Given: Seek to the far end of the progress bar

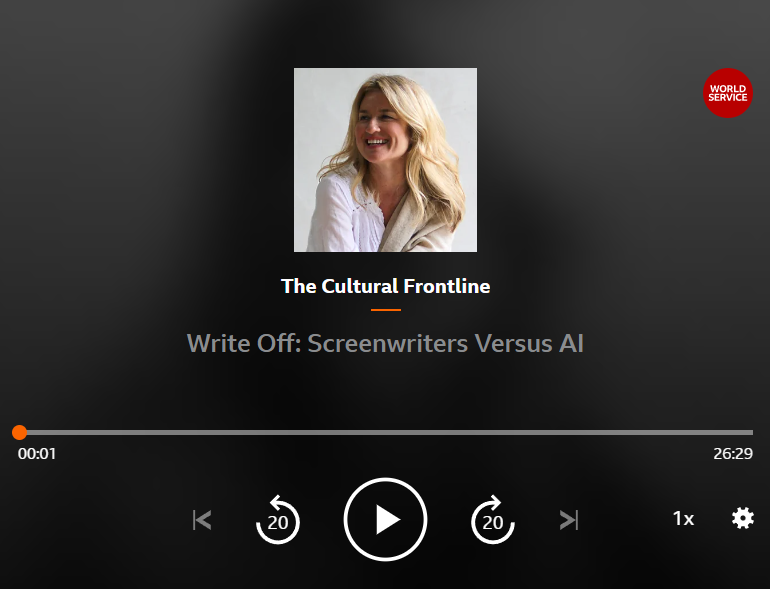Looking at the screenshot, I should tap(750, 432).
